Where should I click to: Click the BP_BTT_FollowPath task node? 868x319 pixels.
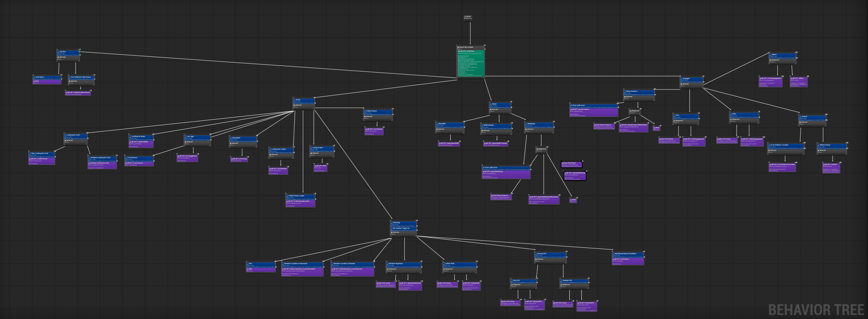[x=471, y=286]
